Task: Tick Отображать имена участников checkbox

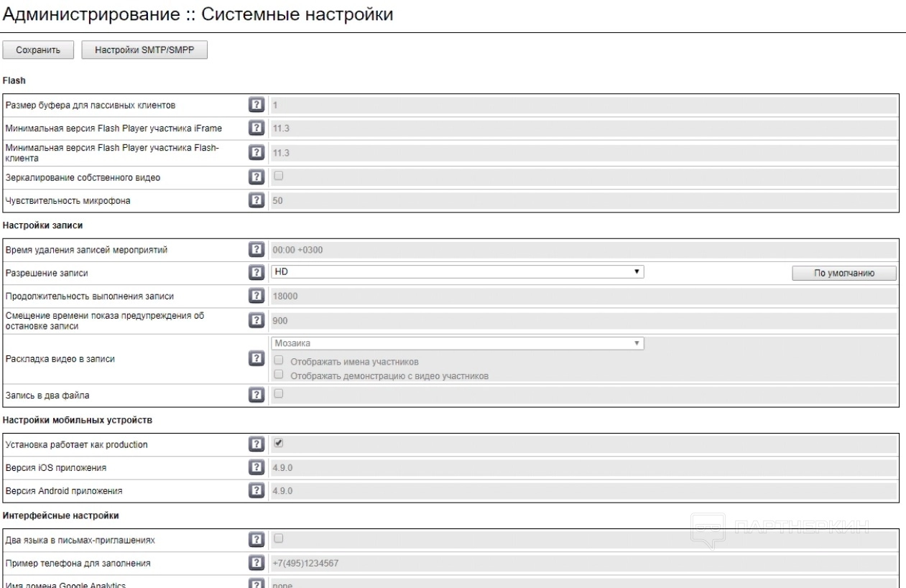Action: coord(278,361)
